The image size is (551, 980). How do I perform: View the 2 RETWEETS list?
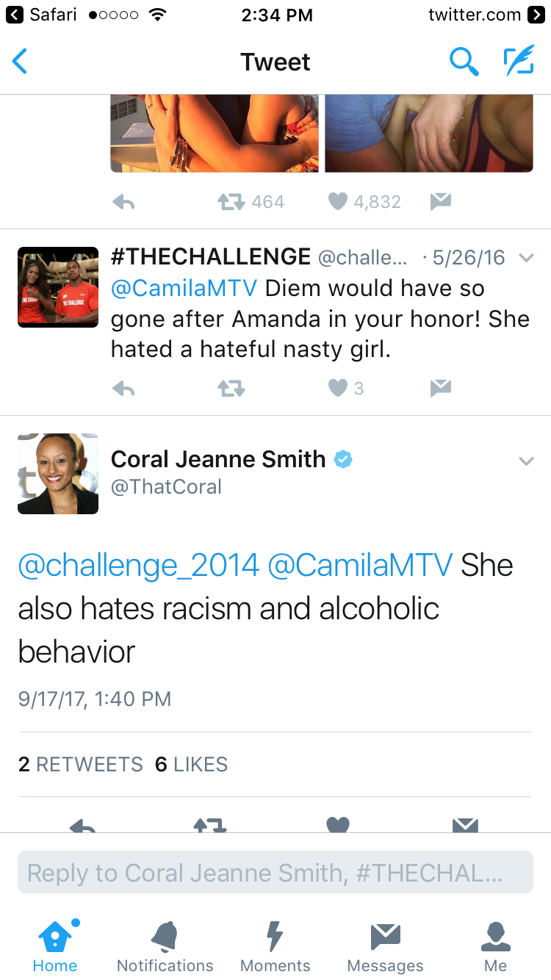pos(81,764)
